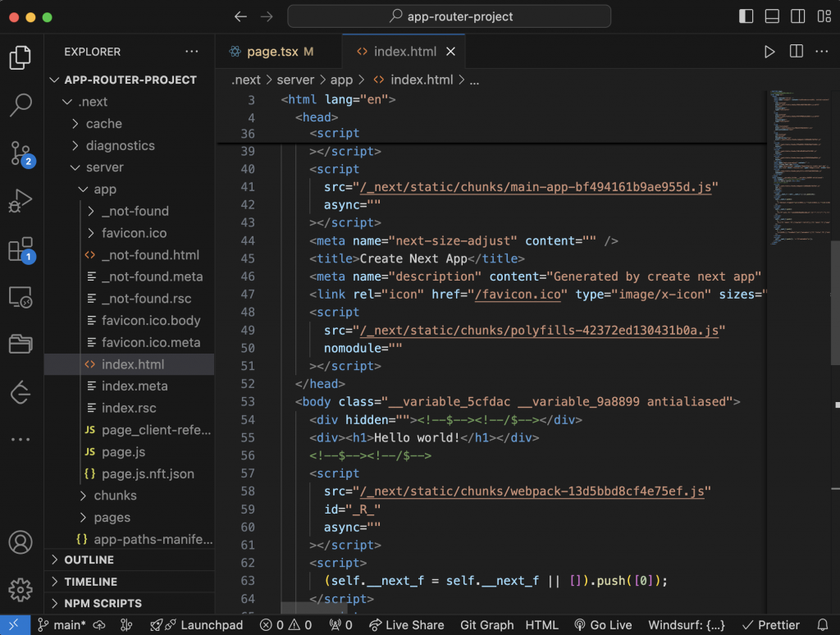Expand the NPM SCRIPTS section
Viewport: 840px width, 635px height.
coord(129,603)
